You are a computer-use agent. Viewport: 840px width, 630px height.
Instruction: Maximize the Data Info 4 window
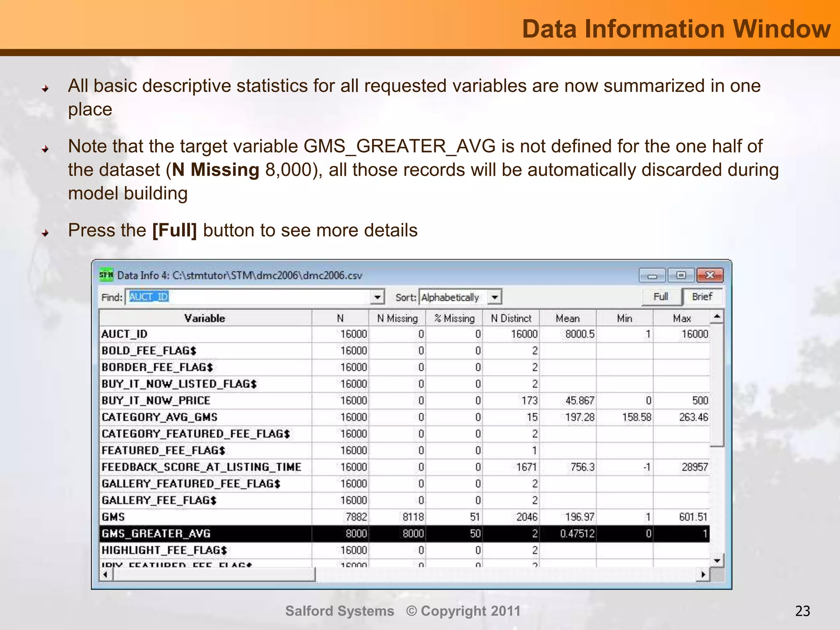(x=681, y=275)
